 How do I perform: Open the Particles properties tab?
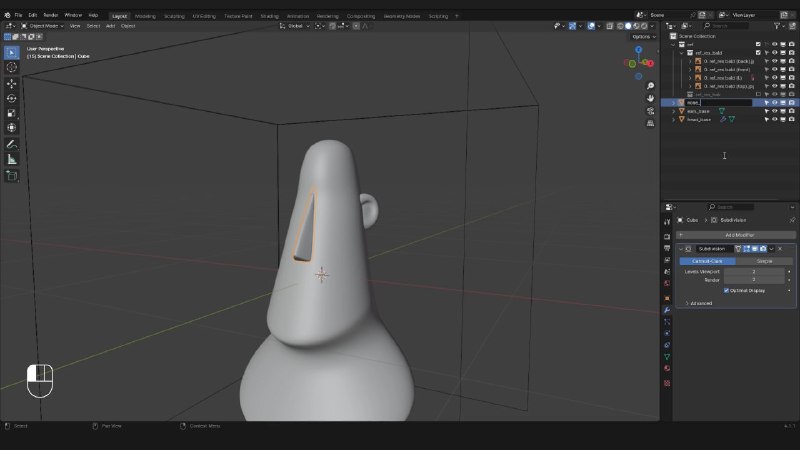tap(667, 322)
